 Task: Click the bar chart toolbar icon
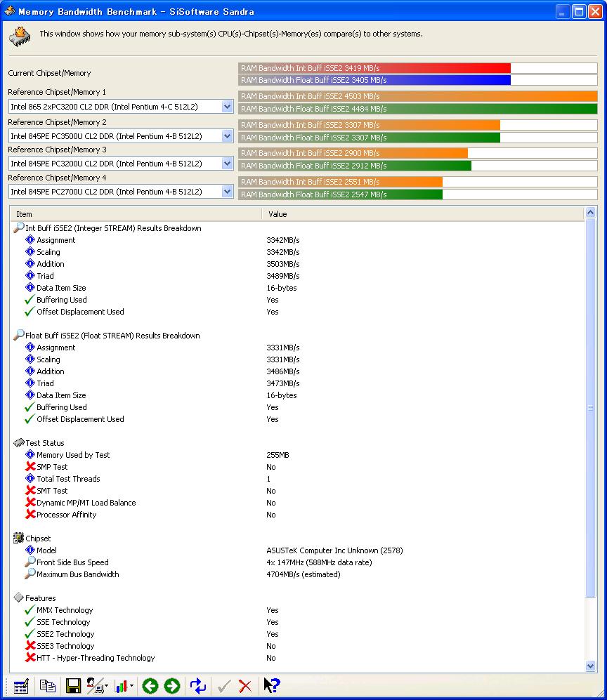click(x=121, y=686)
